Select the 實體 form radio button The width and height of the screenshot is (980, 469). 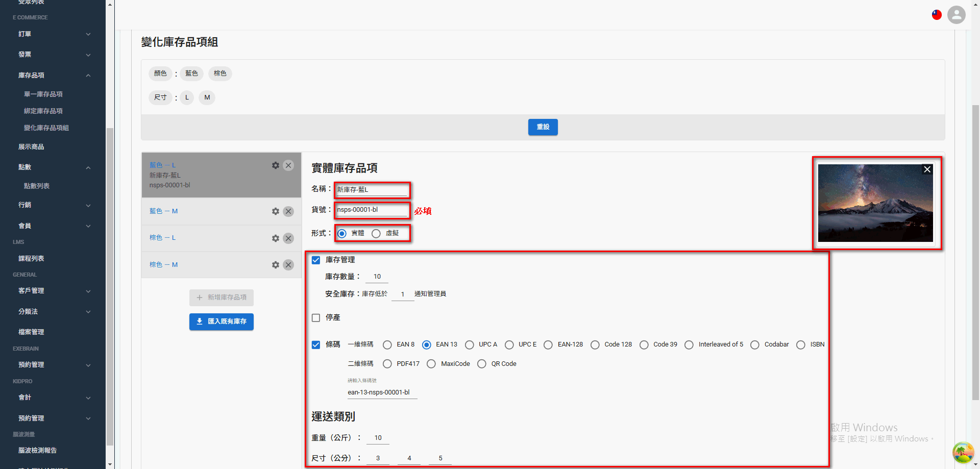(x=342, y=234)
